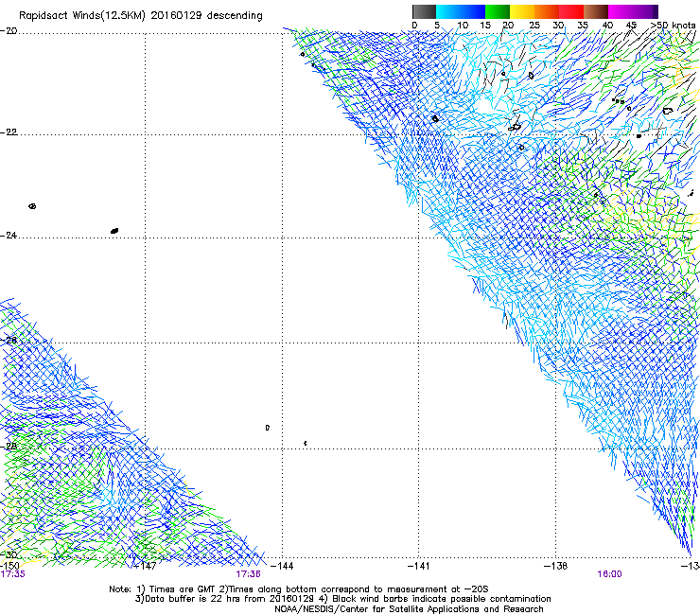700x615 pixels.
Task: Click the -141 longitude axis label
Action: tap(419, 566)
